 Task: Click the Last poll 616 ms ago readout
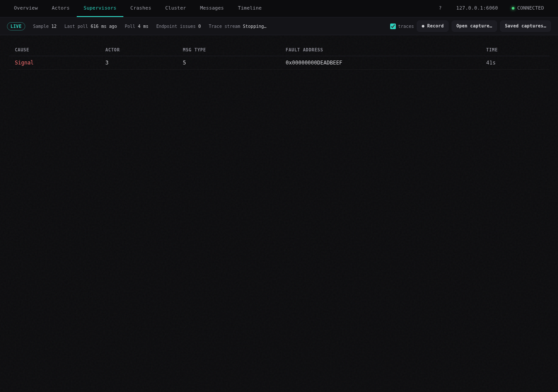[x=91, y=27]
